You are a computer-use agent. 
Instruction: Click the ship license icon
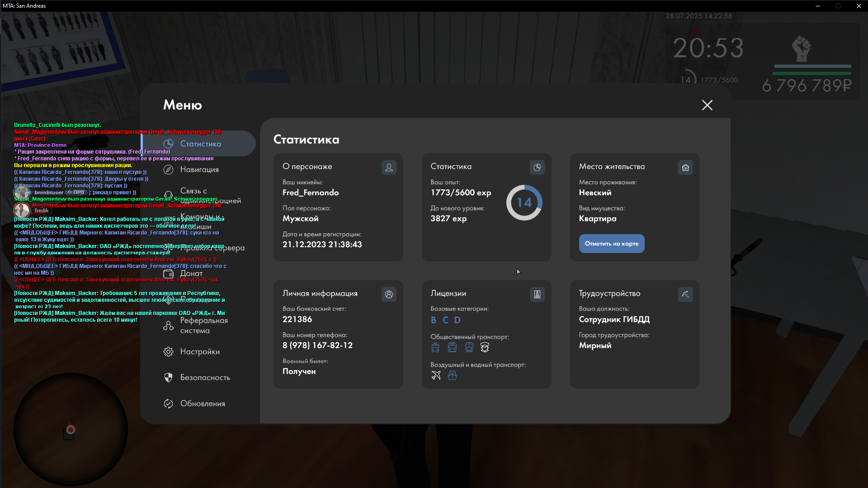pos(452,375)
